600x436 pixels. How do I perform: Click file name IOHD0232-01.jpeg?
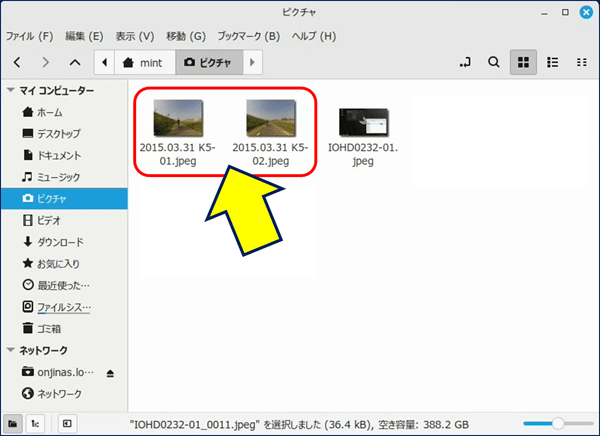coord(363,154)
